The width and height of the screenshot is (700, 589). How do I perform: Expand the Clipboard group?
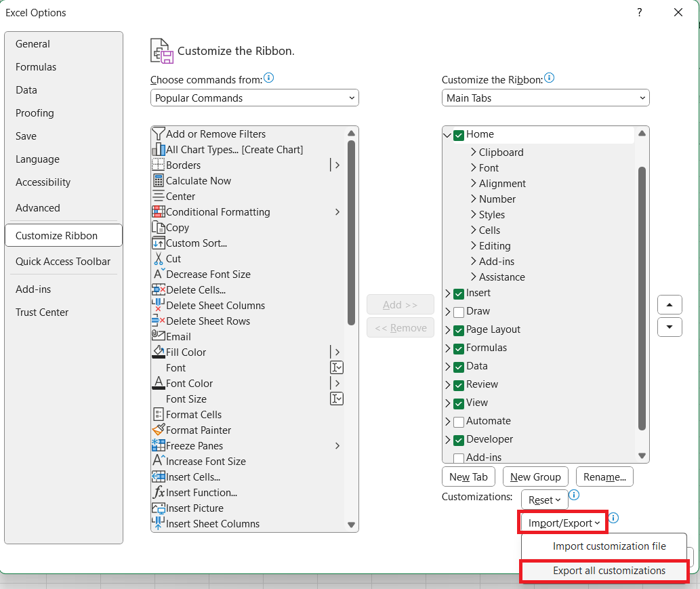(473, 152)
